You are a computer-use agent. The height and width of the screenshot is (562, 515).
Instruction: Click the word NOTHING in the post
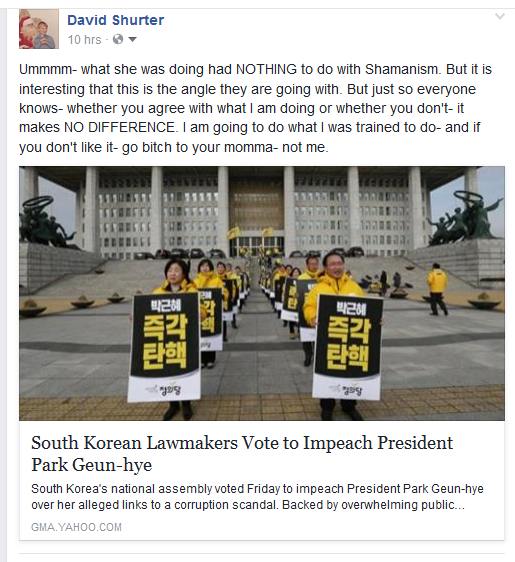266,69
